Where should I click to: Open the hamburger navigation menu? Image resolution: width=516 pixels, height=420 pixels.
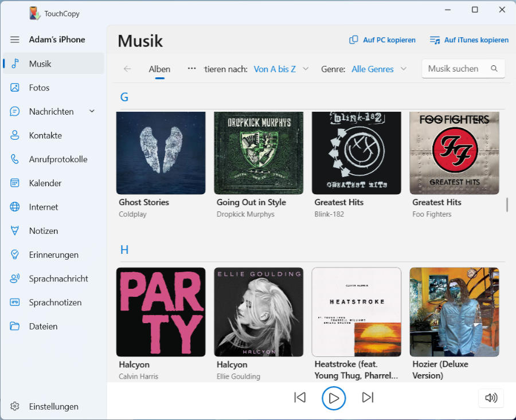pyautogui.click(x=15, y=40)
